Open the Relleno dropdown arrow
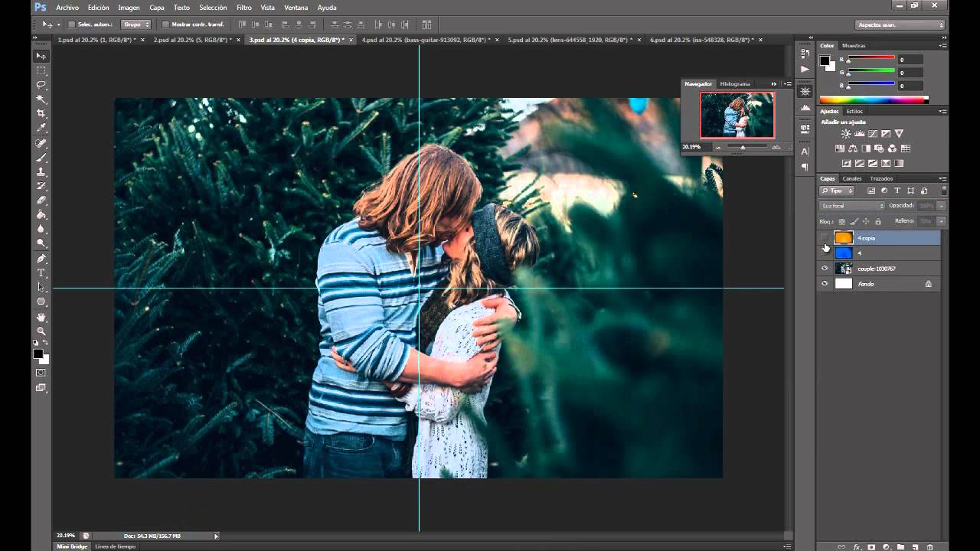980x551 pixels. [x=942, y=221]
